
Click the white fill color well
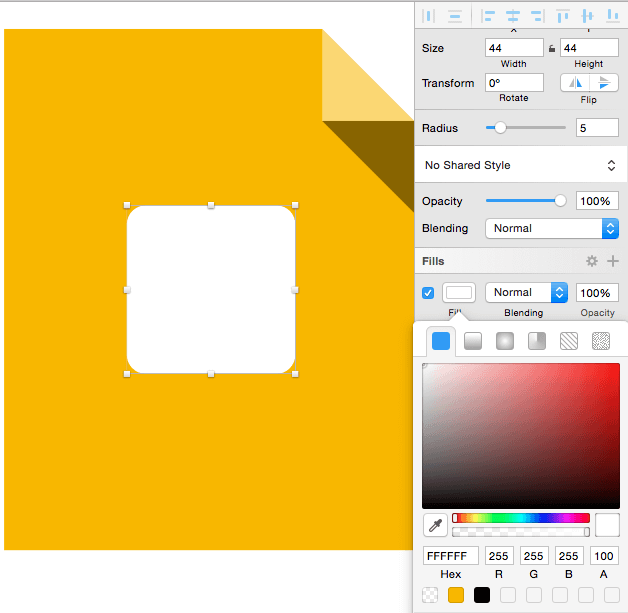[x=459, y=293]
